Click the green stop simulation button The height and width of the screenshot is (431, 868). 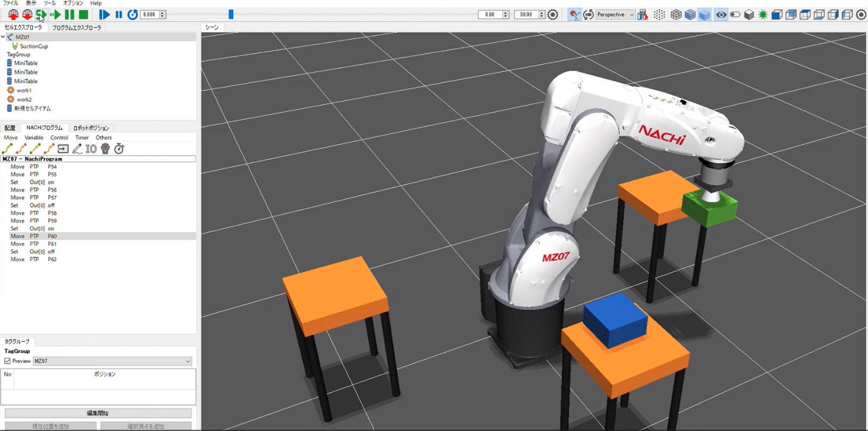pos(83,15)
